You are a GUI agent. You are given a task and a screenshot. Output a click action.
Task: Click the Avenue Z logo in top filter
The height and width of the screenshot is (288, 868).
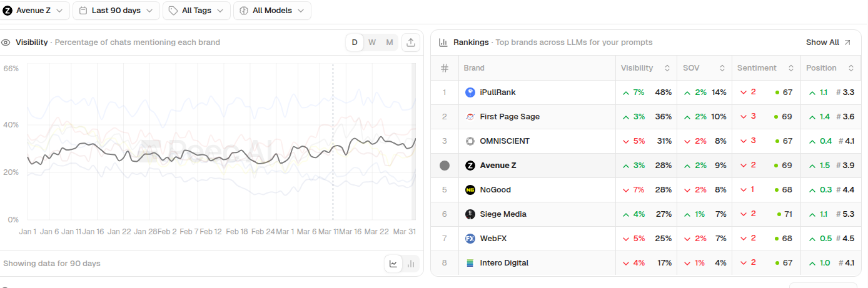[8, 11]
